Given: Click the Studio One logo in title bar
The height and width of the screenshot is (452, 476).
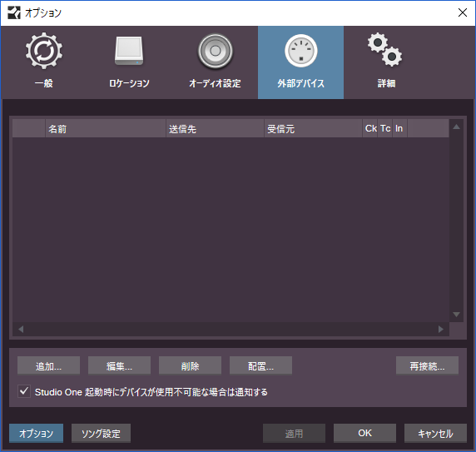Looking at the screenshot, I should coord(14,12).
